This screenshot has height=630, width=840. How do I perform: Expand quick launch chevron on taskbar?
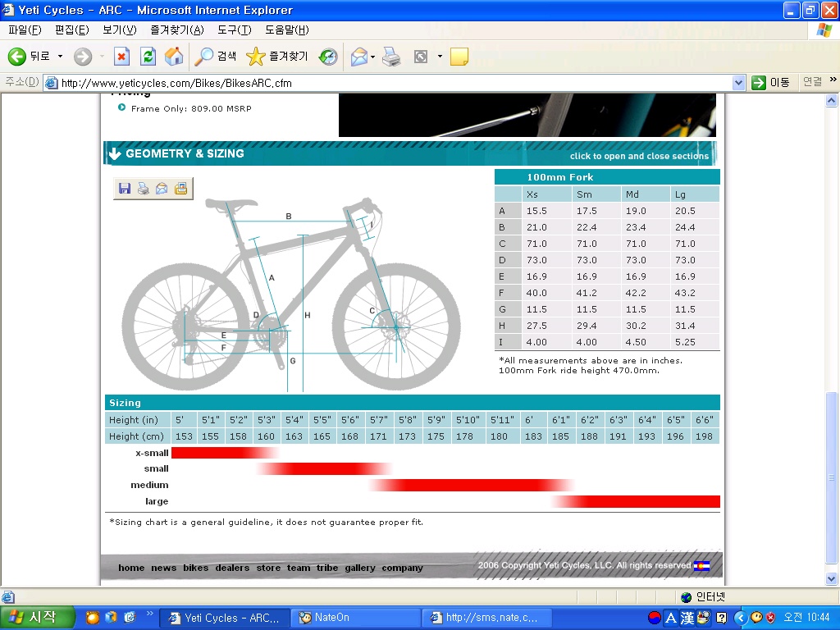pos(149,614)
